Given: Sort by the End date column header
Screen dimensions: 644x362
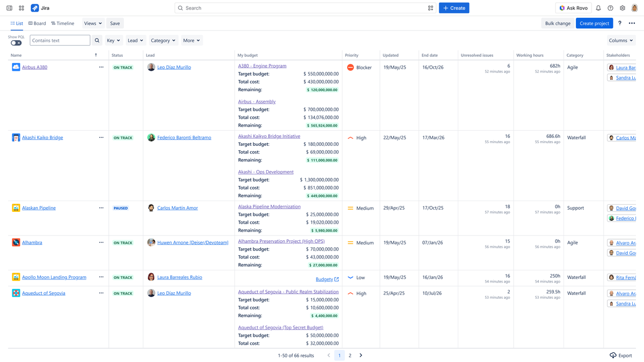Looking at the screenshot, I should [x=429, y=55].
